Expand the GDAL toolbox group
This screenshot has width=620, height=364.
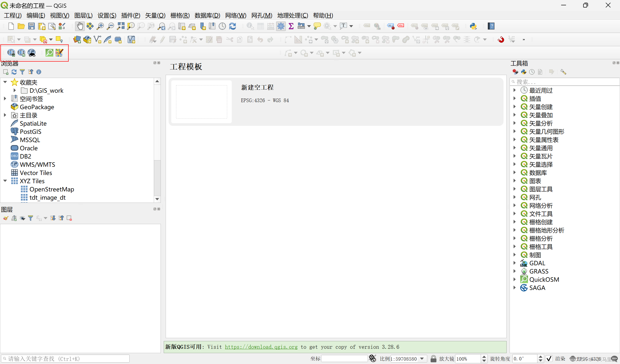tap(514, 263)
